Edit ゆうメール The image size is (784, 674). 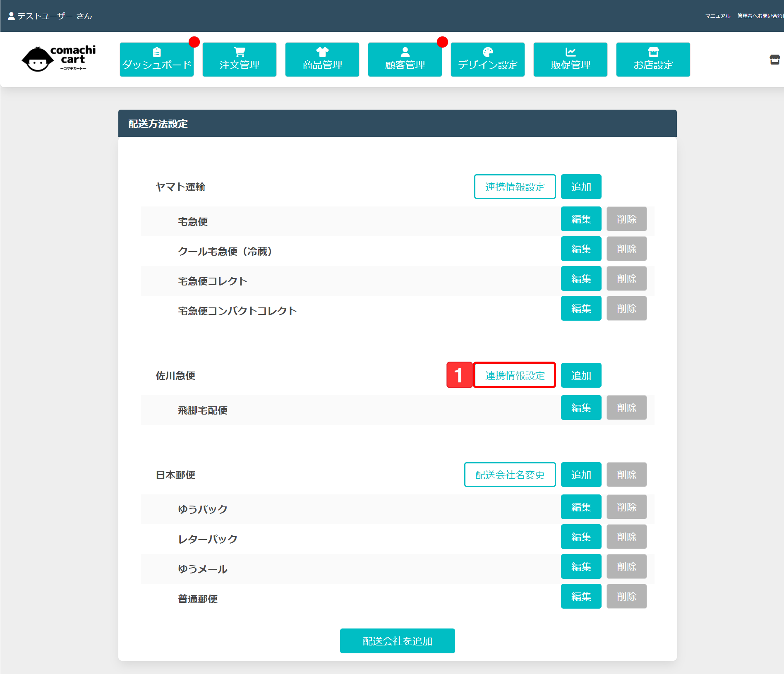click(x=581, y=566)
